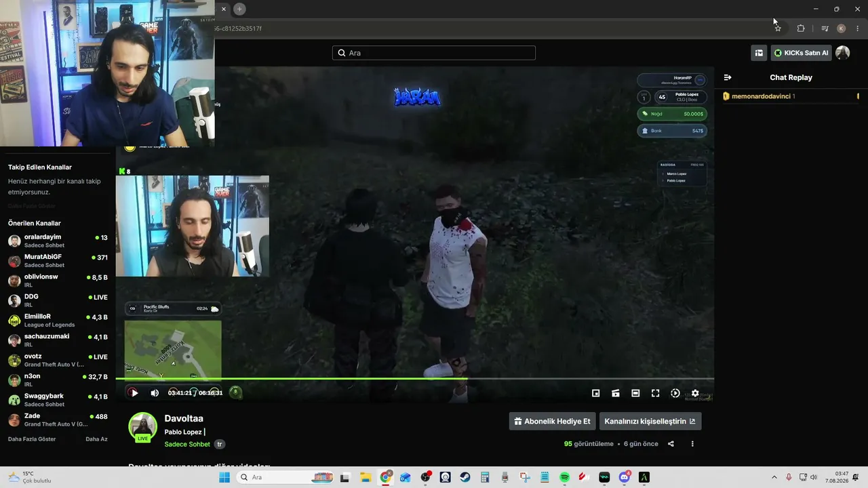Viewport: 868px width, 488px height.
Task: Seek on the green video progress bar
Action: click(414, 379)
